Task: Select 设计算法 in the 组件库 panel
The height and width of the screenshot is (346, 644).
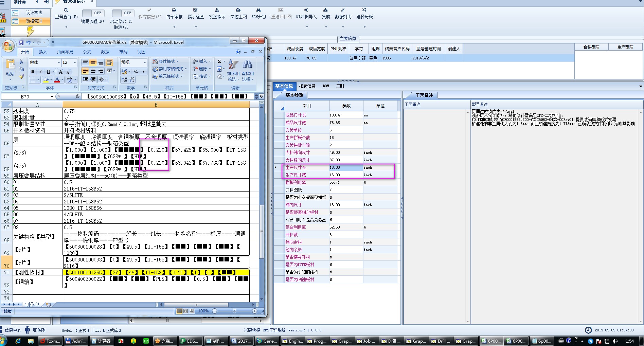Action: coord(31,13)
